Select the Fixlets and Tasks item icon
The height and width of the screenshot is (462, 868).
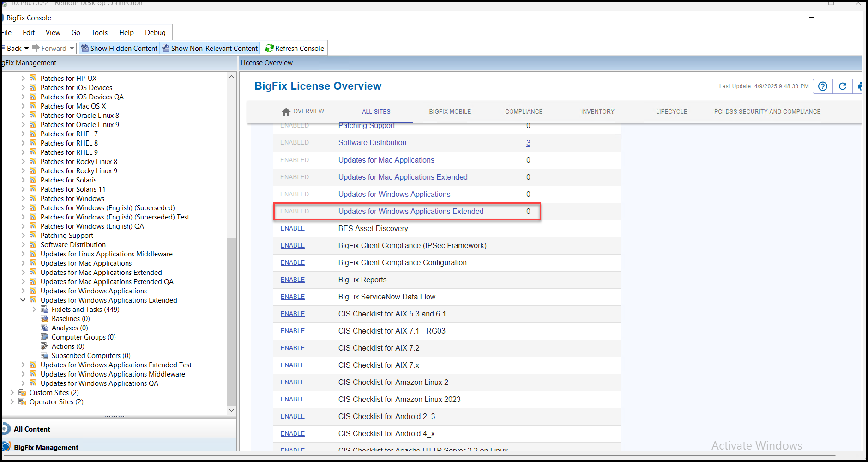45,309
